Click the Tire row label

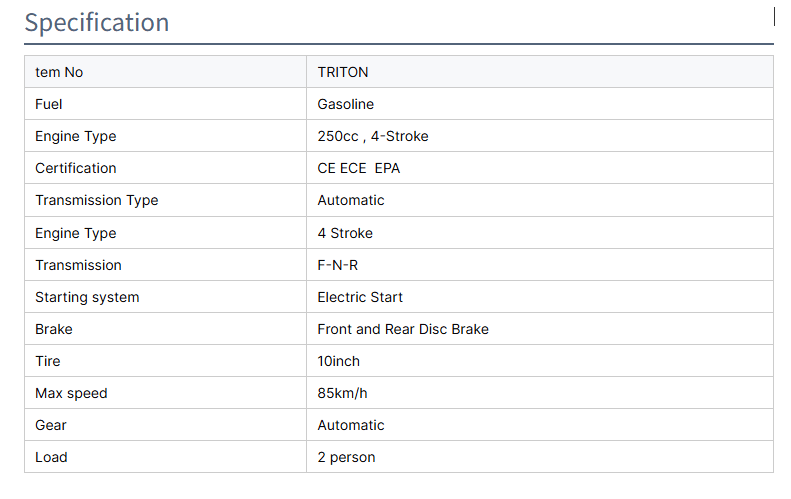[48, 361]
